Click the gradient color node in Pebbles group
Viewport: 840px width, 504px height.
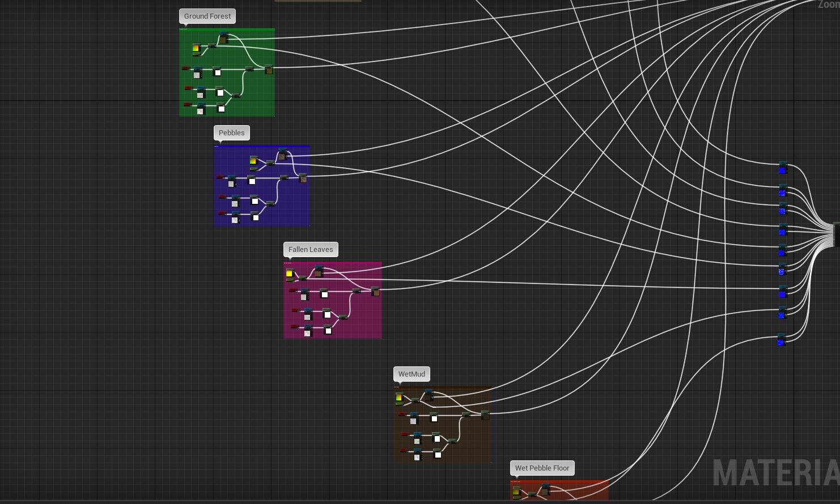tap(253, 161)
